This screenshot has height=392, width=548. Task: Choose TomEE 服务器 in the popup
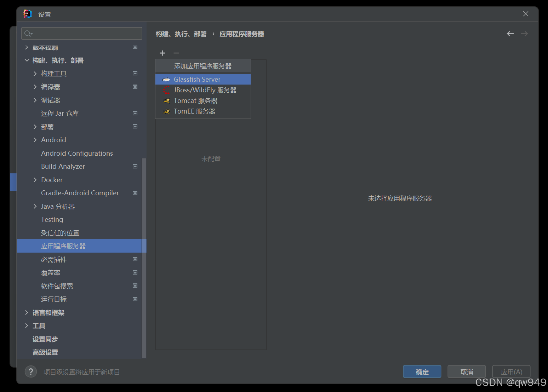pyautogui.click(x=203, y=111)
